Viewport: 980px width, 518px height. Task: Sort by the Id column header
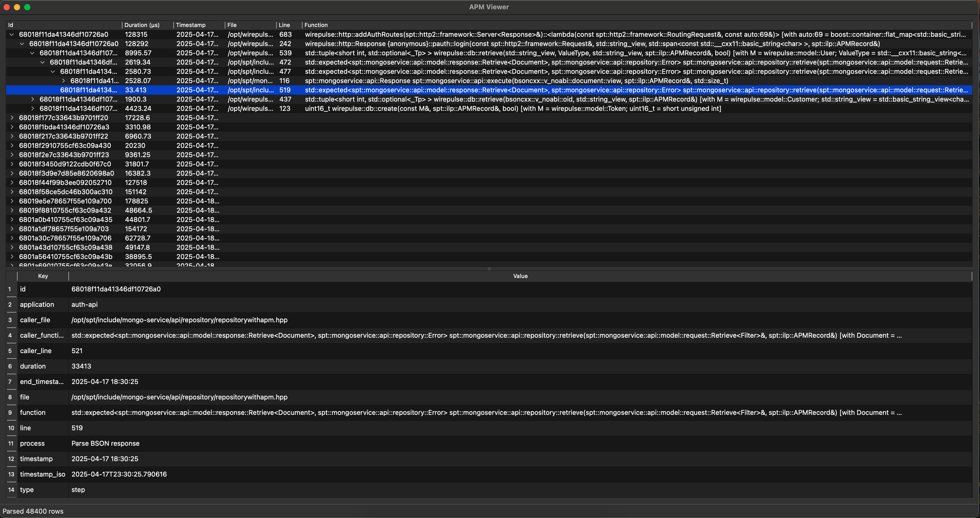[x=64, y=25]
